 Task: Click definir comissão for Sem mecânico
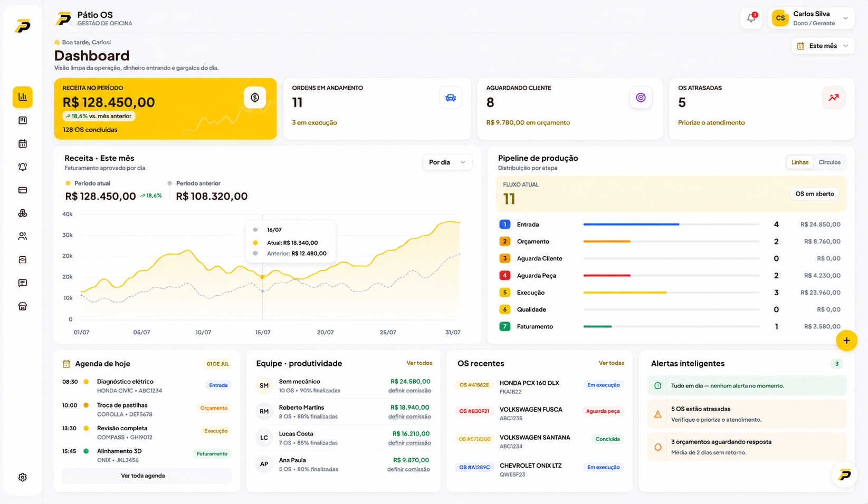click(x=409, y=391)
